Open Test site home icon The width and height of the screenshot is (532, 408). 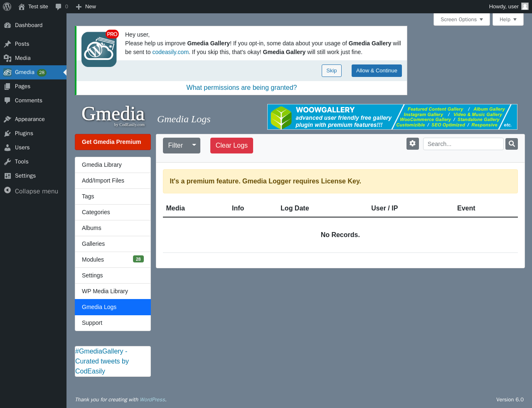pos(22,7)
